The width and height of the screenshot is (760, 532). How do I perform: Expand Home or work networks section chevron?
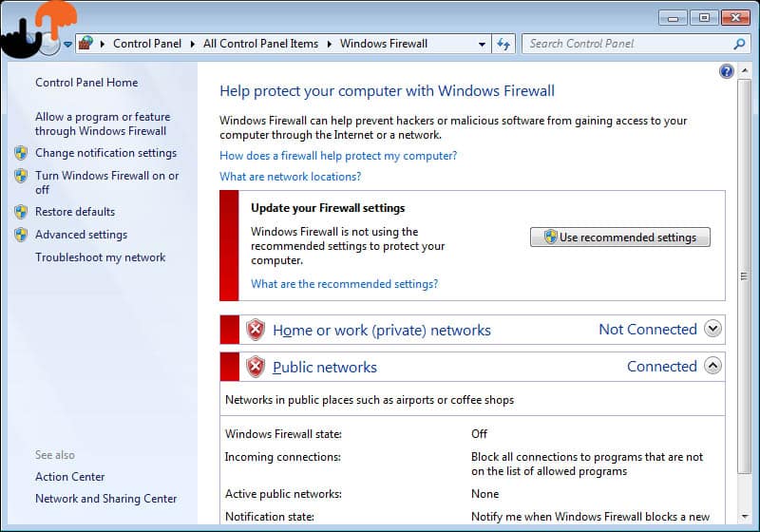click(x=712, y=329)
